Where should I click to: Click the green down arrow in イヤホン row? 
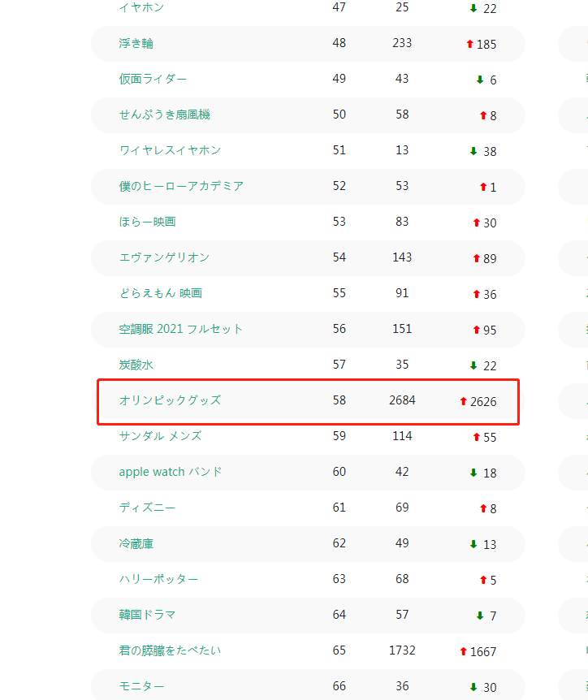pyautogui.click(x=473, y=8)
